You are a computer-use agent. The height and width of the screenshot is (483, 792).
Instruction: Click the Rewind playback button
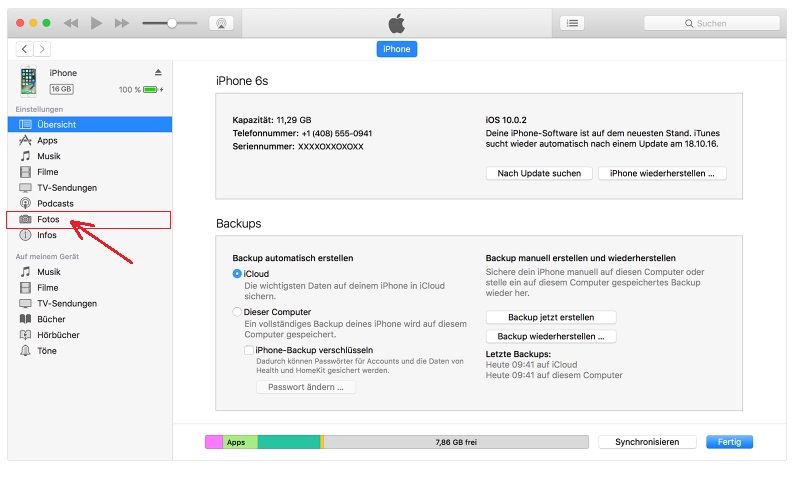[71, 22]
